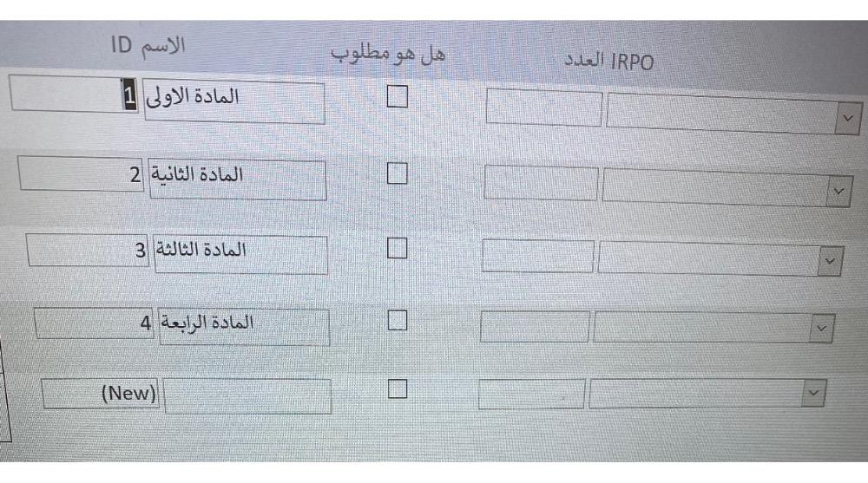Open the IRPO dropdown for المادة الثالثة
Image resolution: width=868 pixels, height=483 pixels.
click(x=830, y=259)
